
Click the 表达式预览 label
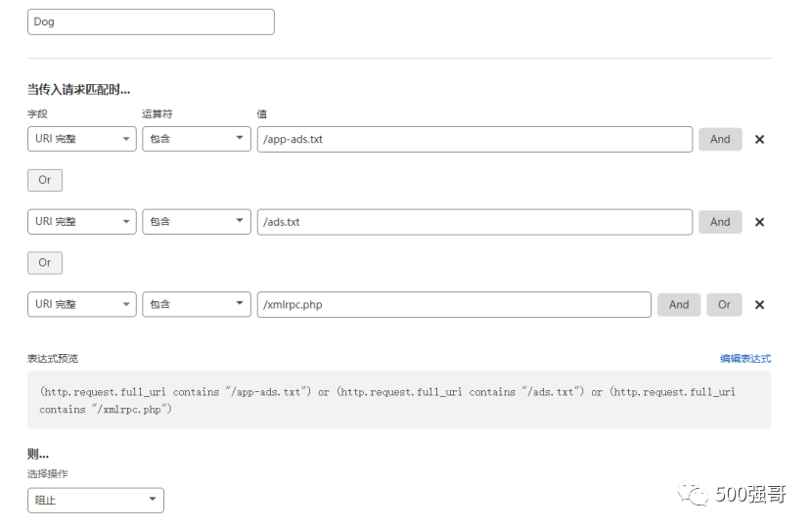(53, 358)
